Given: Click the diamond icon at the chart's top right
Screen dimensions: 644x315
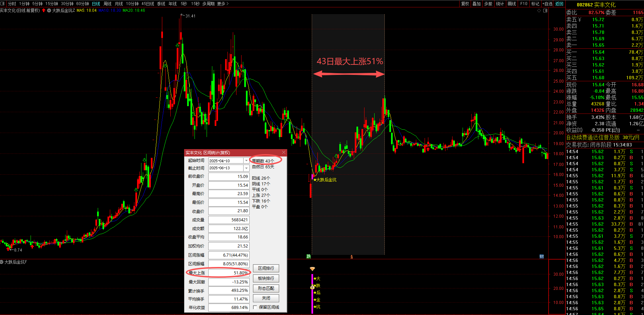Looking at the screenshot, I should pos(539,10).
